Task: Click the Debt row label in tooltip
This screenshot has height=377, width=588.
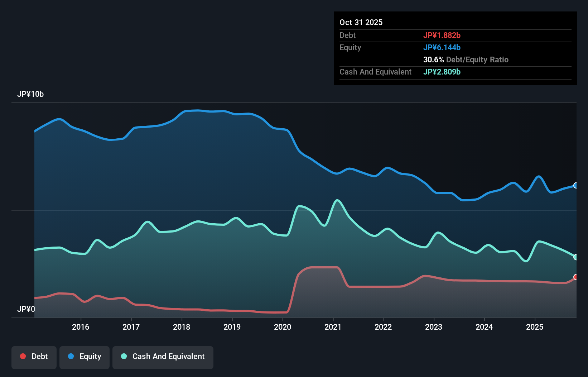Action: point(347,35)
